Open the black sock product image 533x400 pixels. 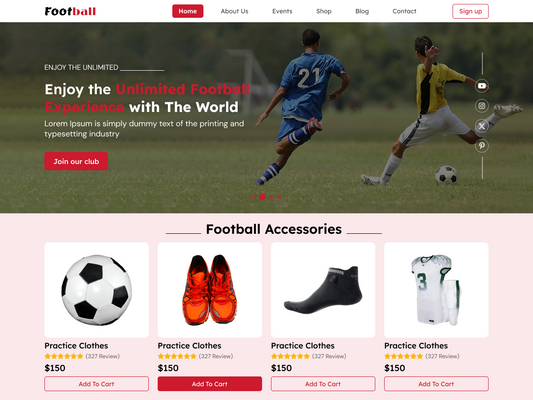323,290
